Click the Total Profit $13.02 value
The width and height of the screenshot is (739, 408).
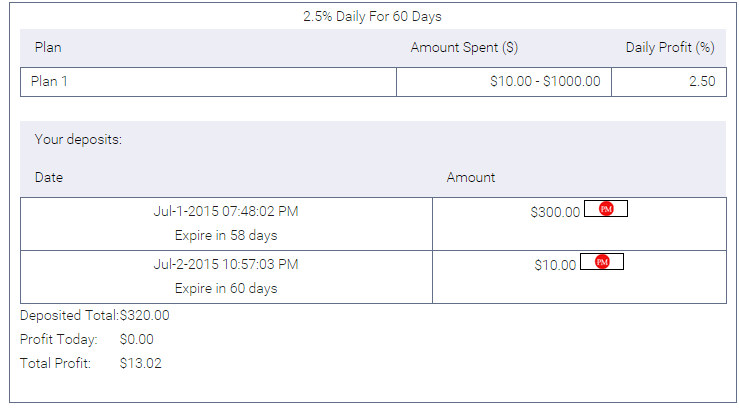pyautogui.click(x=141, y=363)
